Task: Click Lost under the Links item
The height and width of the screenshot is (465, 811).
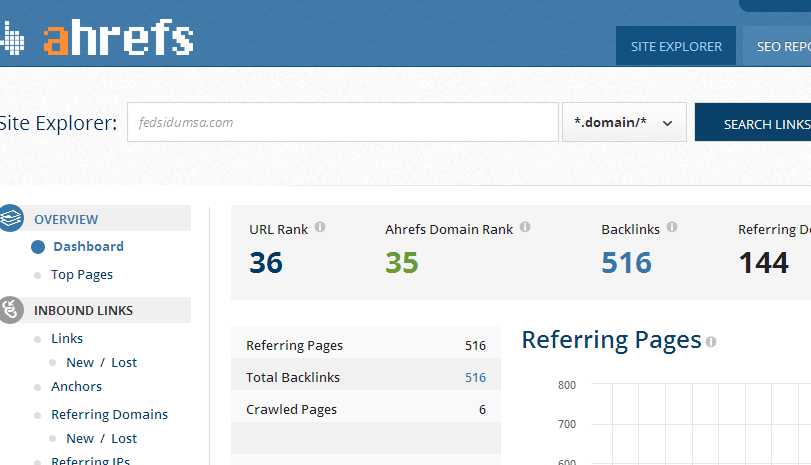Action: 124,363
